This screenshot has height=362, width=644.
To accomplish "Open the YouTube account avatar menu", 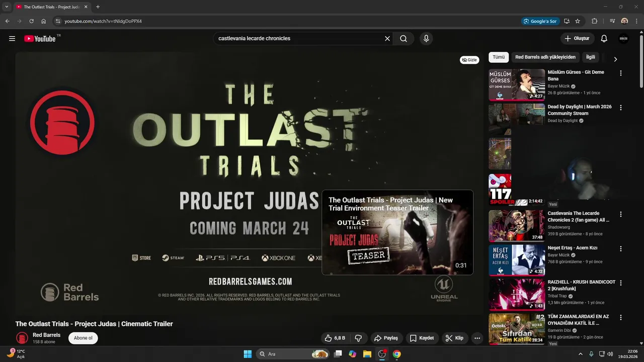I will tap(623, 39).
